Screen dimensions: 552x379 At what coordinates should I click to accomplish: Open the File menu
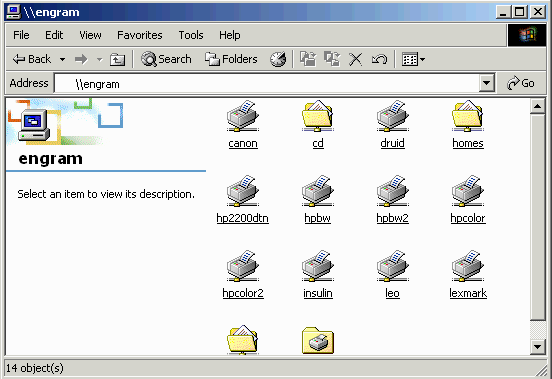pyautogui.click(x=21, y=35)
